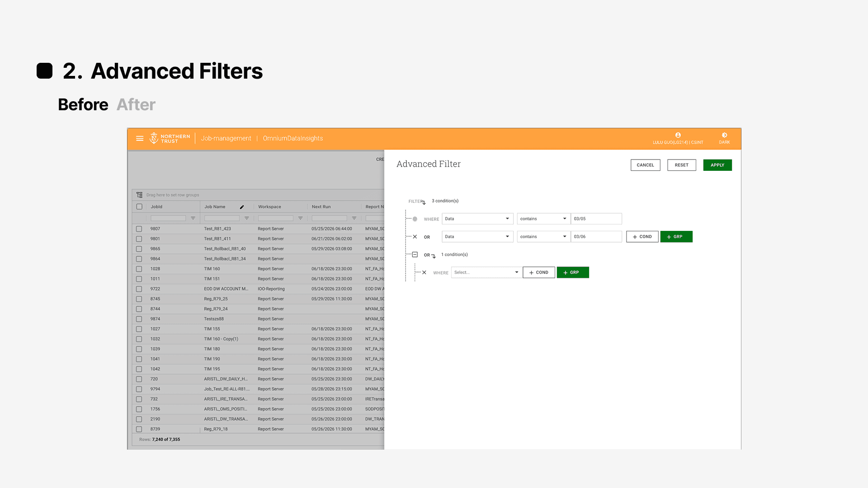This screenshot has width=868, height=488.
Task: Remove the OR condition with value 03/06
Action: pyautogui.click(x=415, y=237)
